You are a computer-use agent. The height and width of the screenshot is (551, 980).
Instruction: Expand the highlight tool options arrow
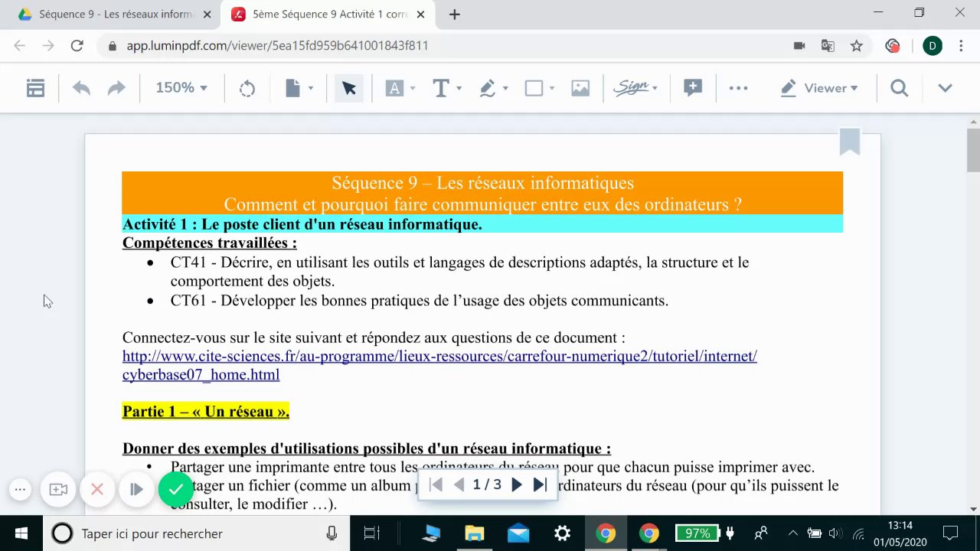click(x=413, y=89)
